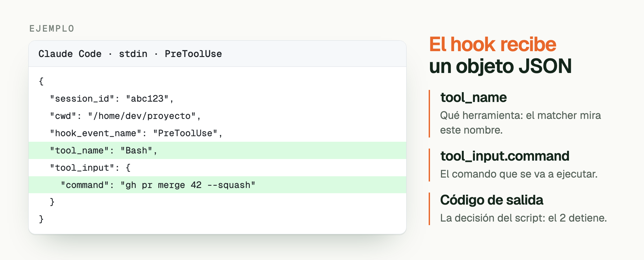Click the final closing brace of the JSON
This screenshot has height=260, width=644.
click(x=41, y=219)
